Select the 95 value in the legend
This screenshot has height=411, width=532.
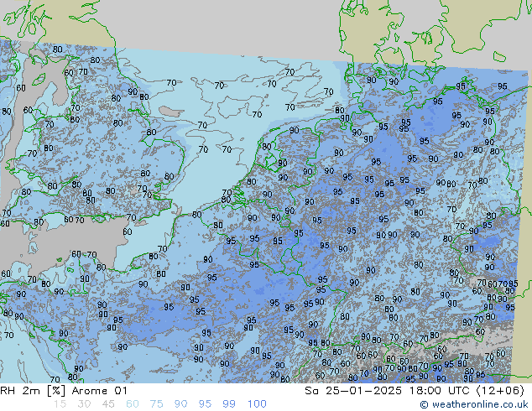pyautogui.click(x=205, y=404)
